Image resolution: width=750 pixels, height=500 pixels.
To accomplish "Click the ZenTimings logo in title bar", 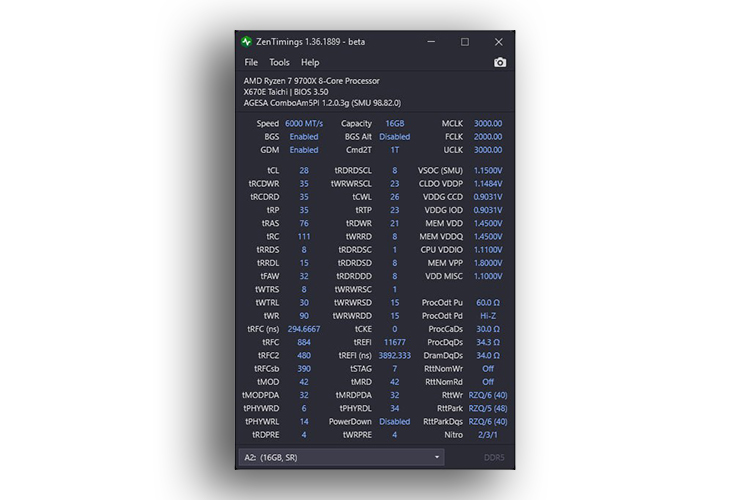I will tap(247, 42).
